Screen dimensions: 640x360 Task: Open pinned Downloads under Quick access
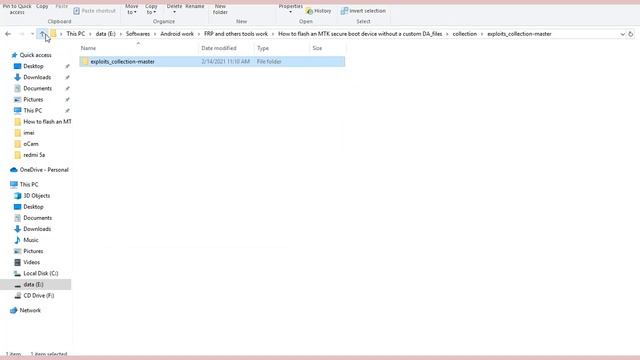(x=37, y=77)
